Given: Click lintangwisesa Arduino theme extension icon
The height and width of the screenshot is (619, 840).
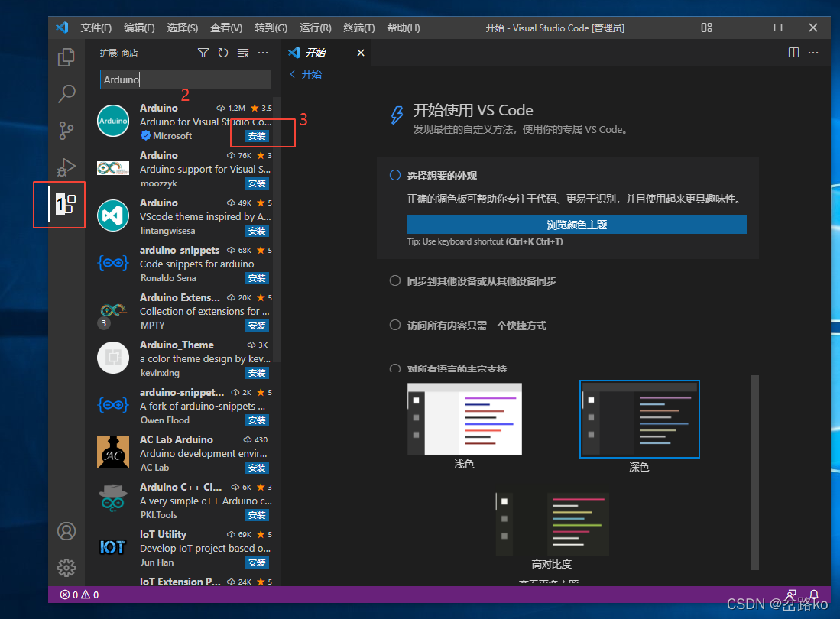Looking at the screenshot, I should (x=113, y=216).
